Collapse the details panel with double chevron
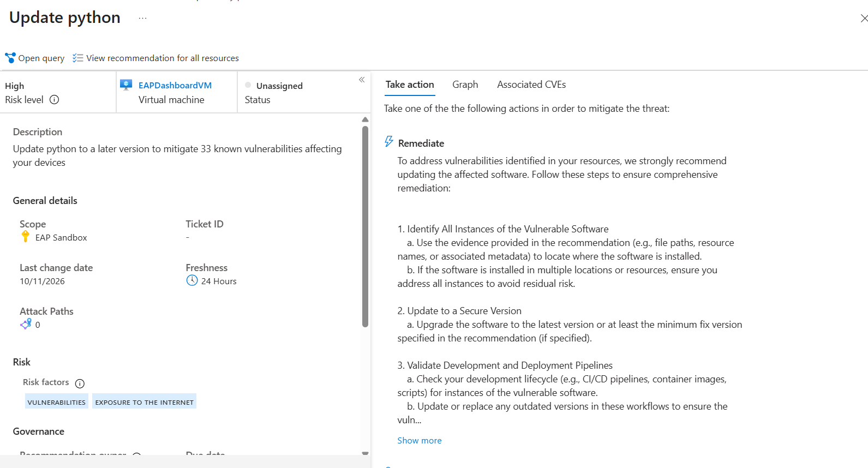Viewport: 868px width, 468px height. (362, 80)
